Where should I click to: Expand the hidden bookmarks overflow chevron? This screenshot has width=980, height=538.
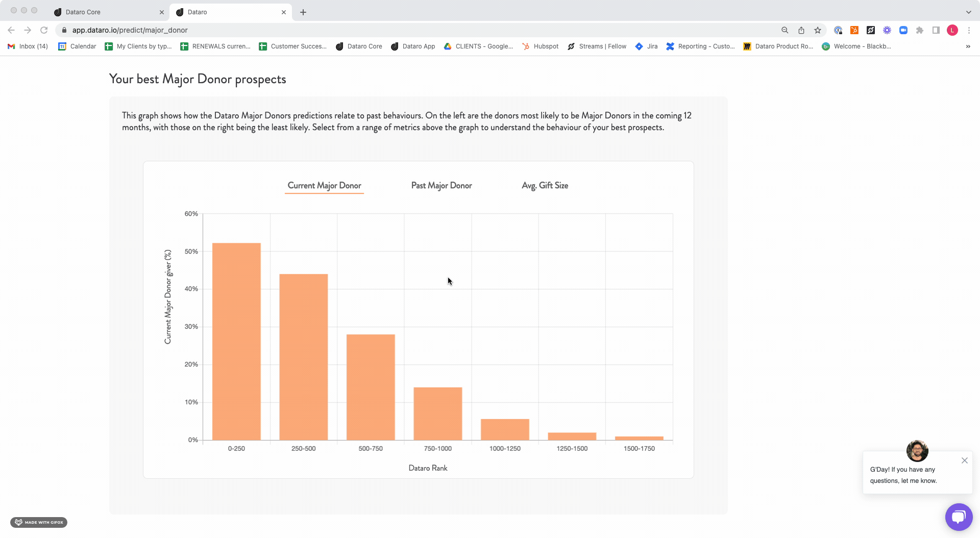point(968,46)
